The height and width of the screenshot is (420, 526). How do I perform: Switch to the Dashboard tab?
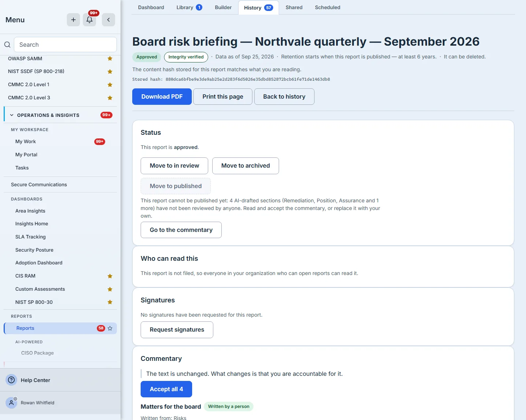point(151,7)
